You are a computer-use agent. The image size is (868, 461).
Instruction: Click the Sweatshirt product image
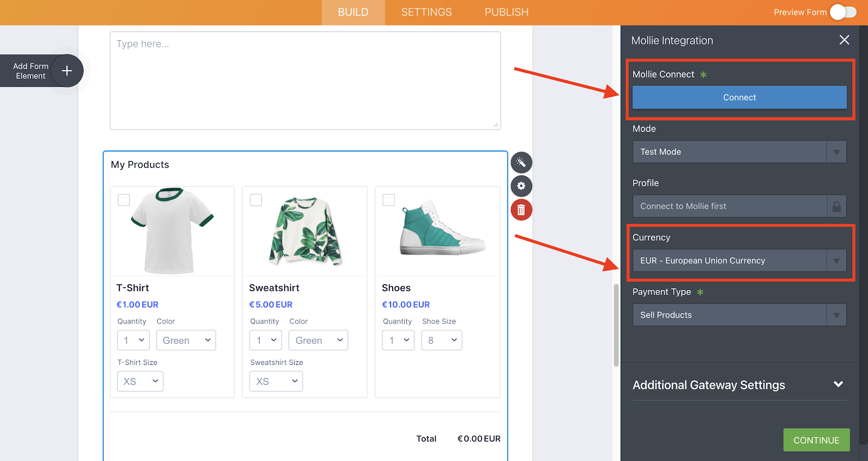(305, 232)
